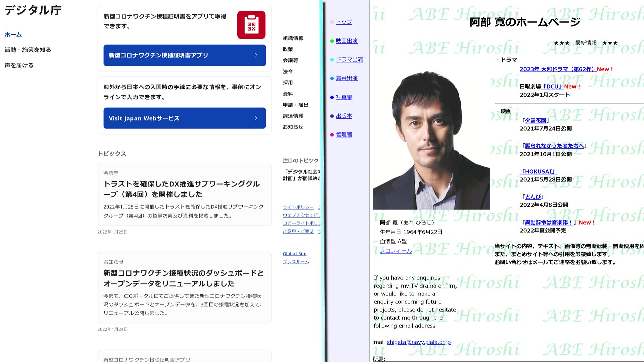Click the デジタル庁 logo heading
This screenshot has height=362, width=644.
point(33,10)
